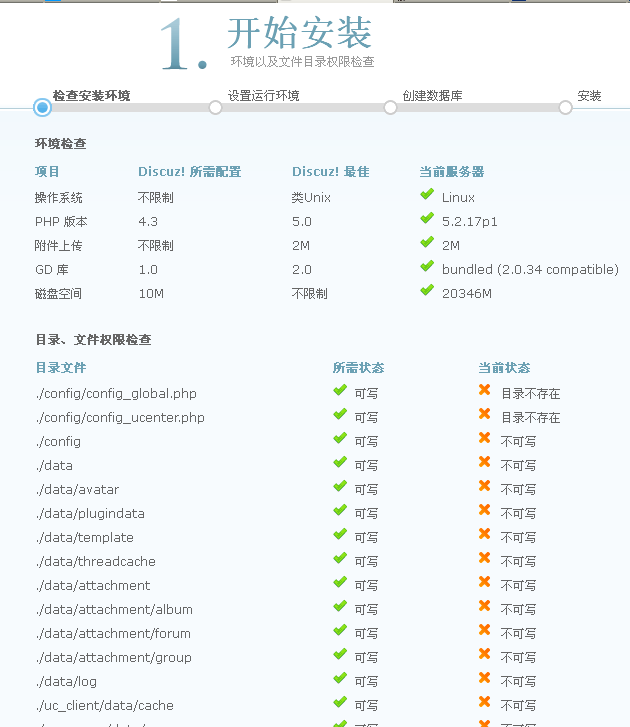The width and height of the screenshot is (630, 727).
Task: Click the orange cross in the ./uc_client/data/cache row
Action: pyautogui.click(x=484, y=702)
